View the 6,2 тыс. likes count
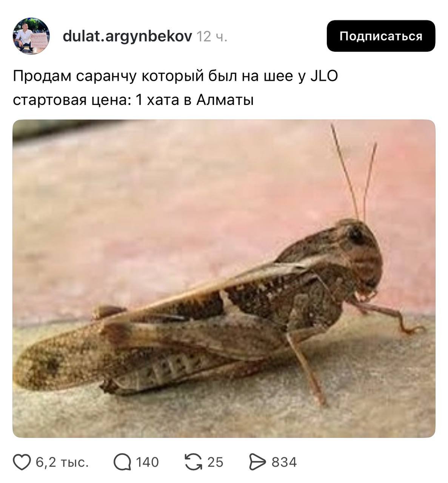The width and height of the screenshot is (448, 483). point(62,462)
